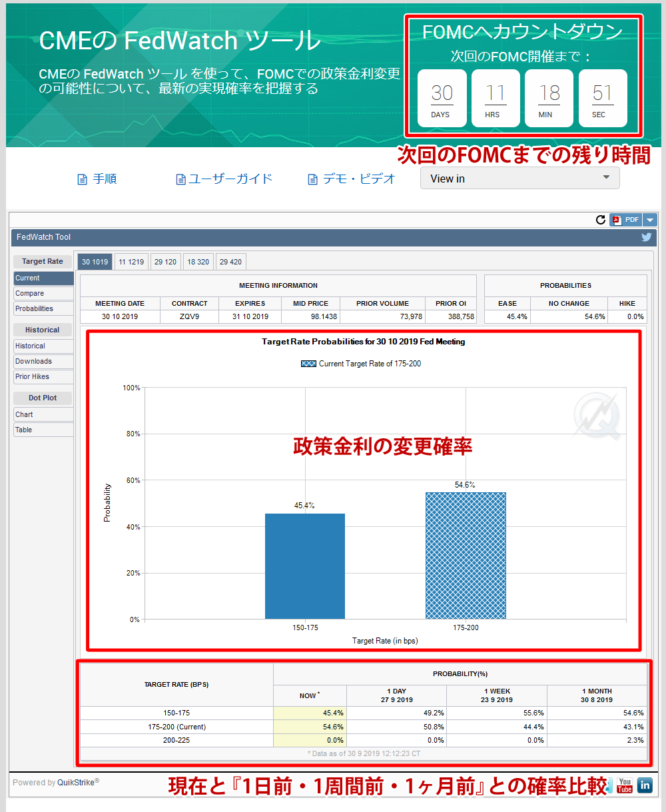
Task: Share the FedWatch Tool via the Twitter icon
Action: 646,237
